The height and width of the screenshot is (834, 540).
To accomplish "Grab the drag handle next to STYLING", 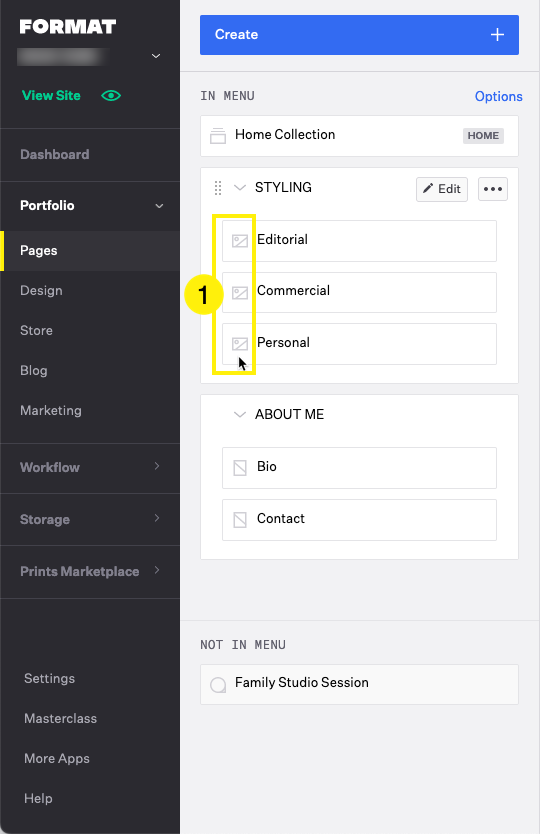I will pyautogui.click(x=218, y=188).
